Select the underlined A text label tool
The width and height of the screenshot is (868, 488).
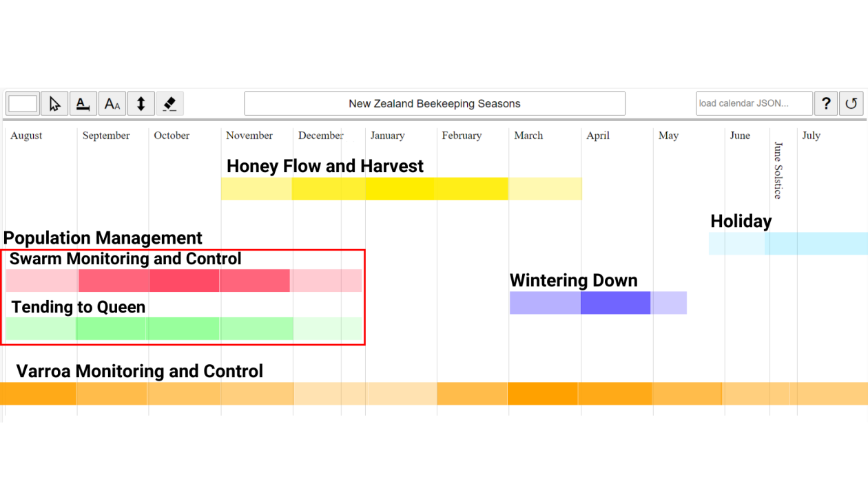(83, 104)
